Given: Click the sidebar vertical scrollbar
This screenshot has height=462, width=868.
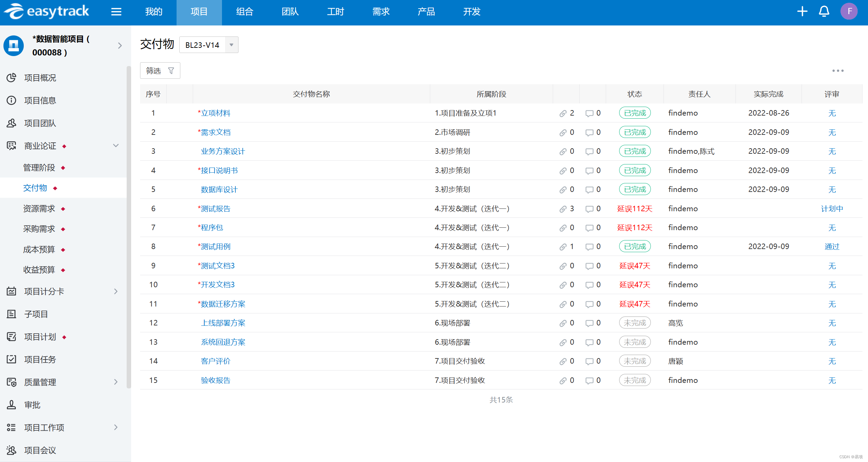Looking at the screenshot, I should 129,227.
